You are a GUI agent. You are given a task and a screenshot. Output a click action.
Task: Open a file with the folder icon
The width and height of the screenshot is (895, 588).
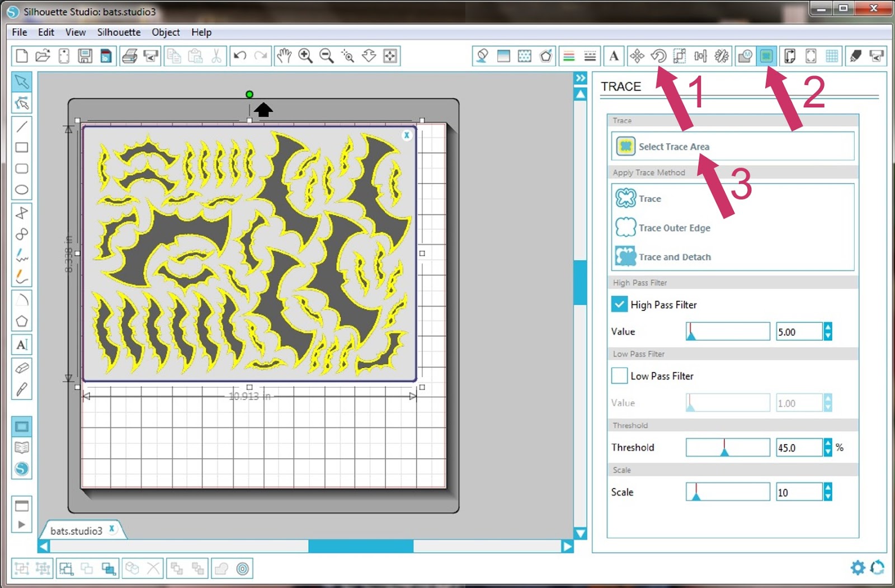coord(43,56)
